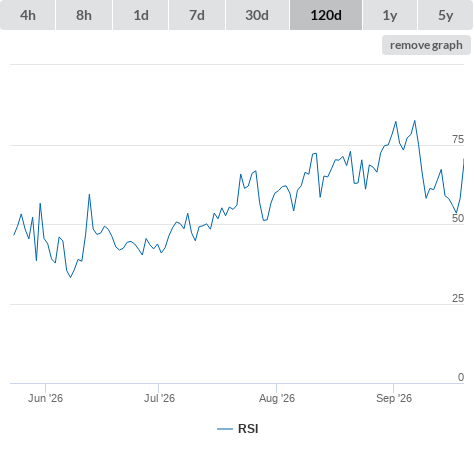The image size is (474, 455).
Task: Click the blue RSI legend line marker
Action: [x=225, y=429]
